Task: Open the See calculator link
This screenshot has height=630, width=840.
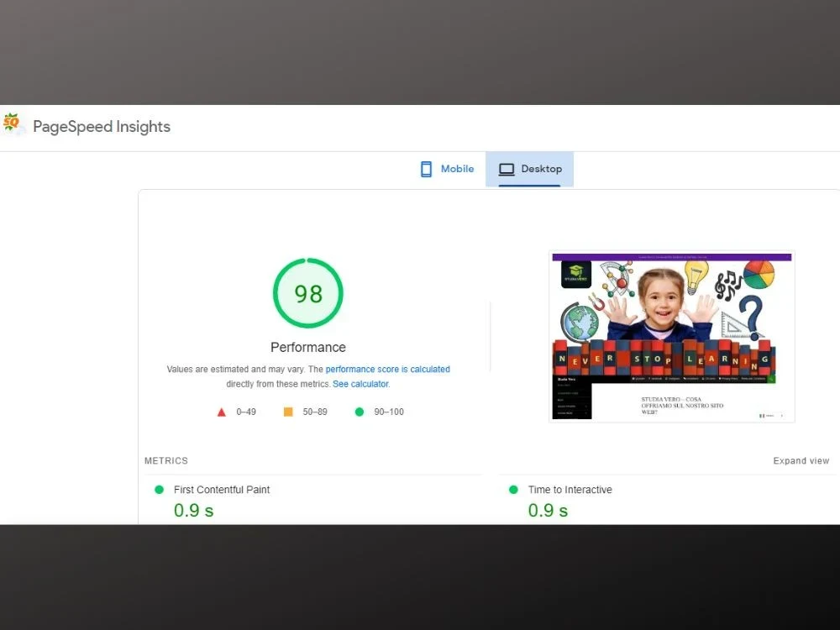Action: point(360,384)
